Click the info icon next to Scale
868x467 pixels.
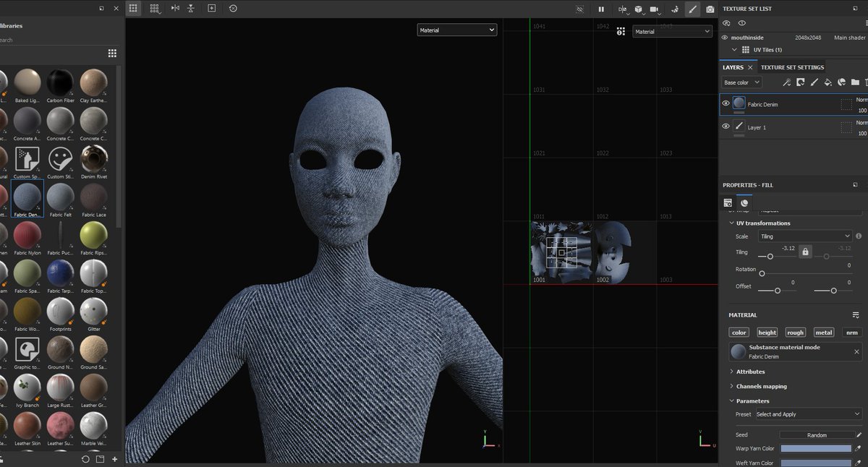(859, 236)
